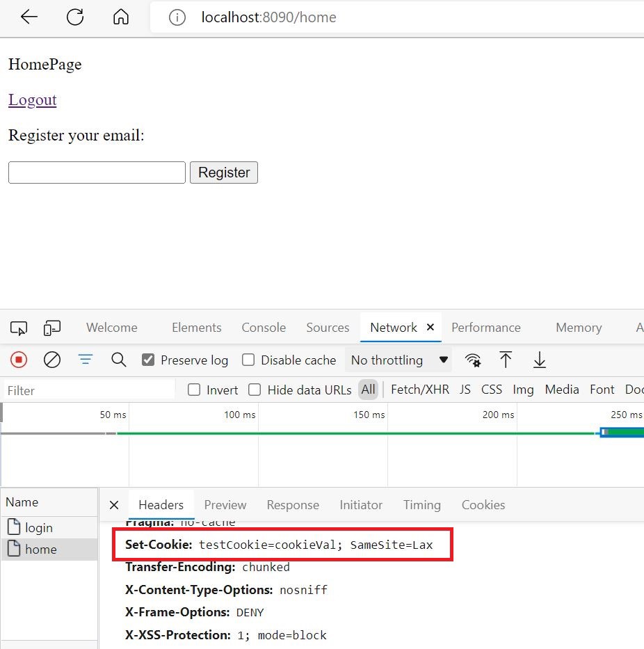Image resolution: width=644 pixels, height=649 pixels.
Task: Activate the inspect element picker icon
Action: 19,328
